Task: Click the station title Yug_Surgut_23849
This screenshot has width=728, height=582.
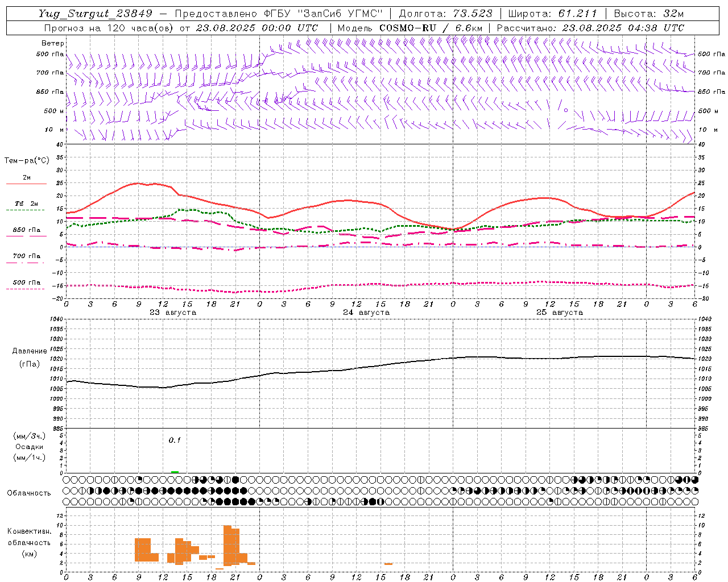Action: click(96, 14)
